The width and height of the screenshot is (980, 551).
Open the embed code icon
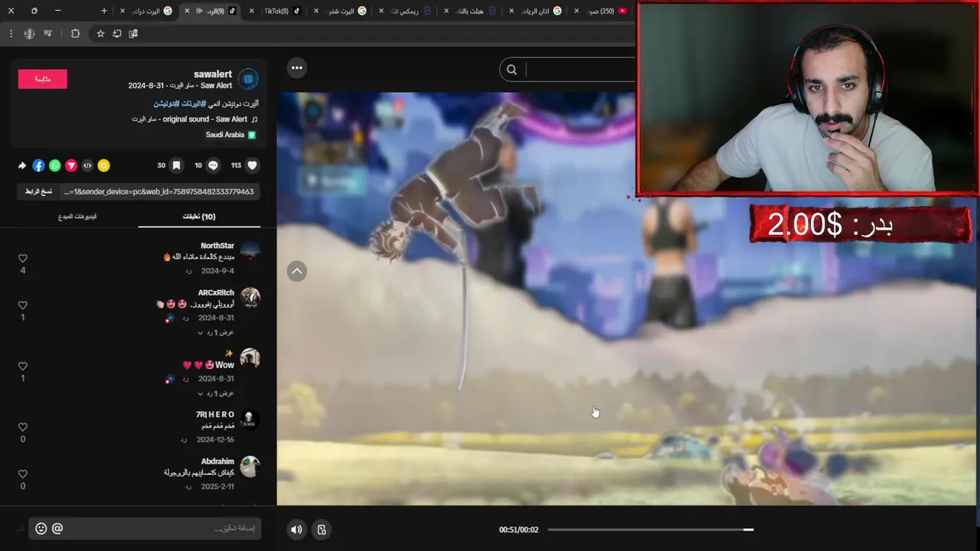point(87,165)
